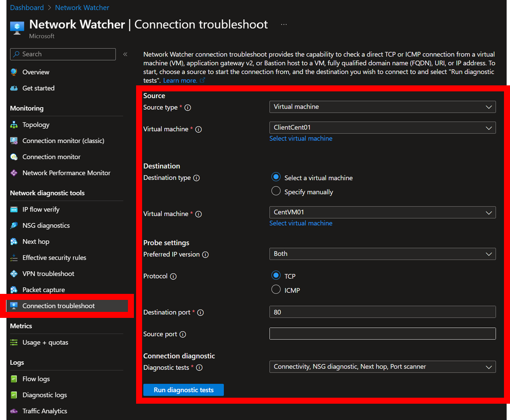Click the VPN troubleshoot icon

(x=14, y=274)
